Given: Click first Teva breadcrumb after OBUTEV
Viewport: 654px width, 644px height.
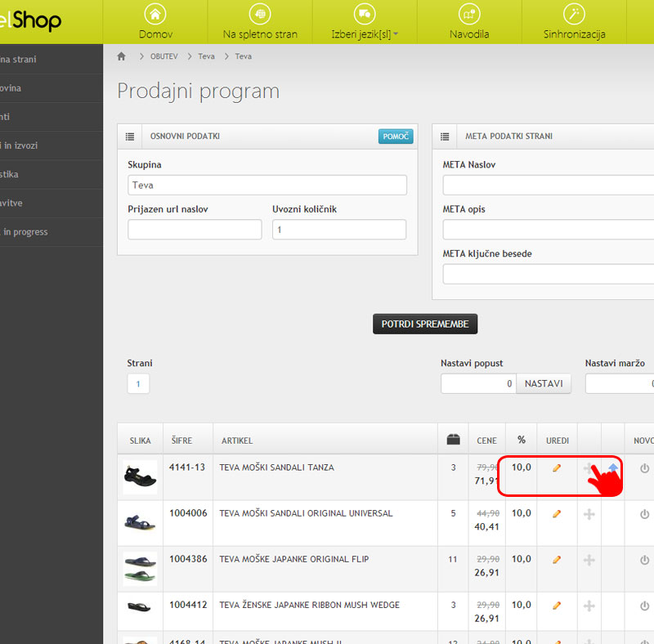Looking at the screenshot, I should 207,56.
